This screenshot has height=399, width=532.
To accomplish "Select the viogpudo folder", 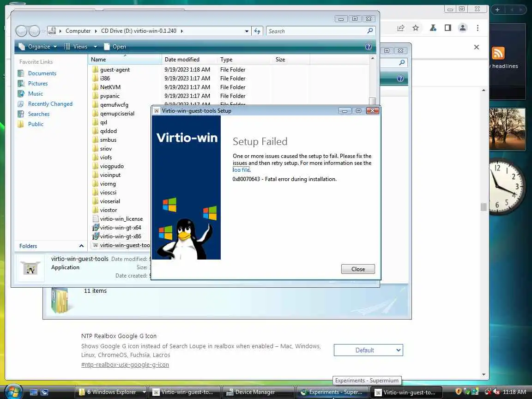I will point(112,166).
